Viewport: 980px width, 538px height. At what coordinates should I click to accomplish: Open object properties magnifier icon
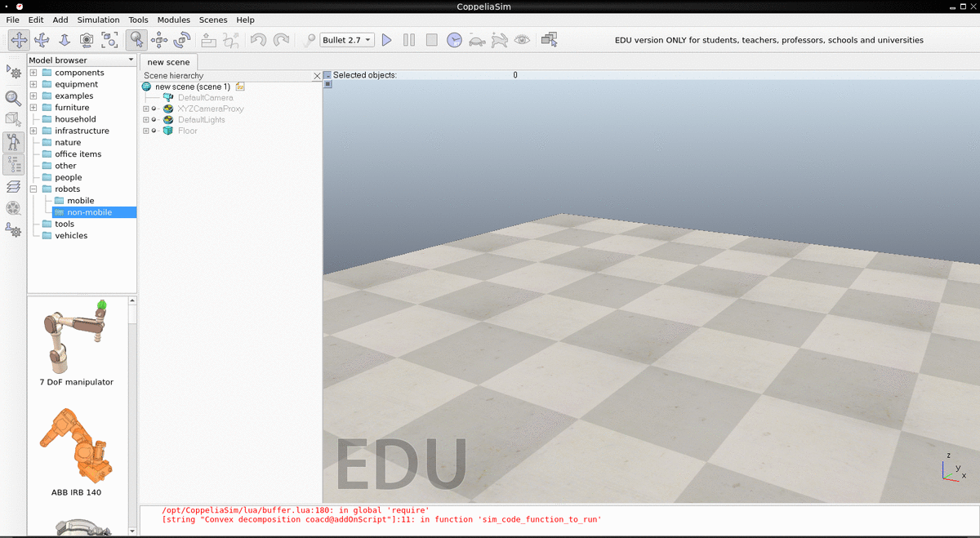point(14,98)
